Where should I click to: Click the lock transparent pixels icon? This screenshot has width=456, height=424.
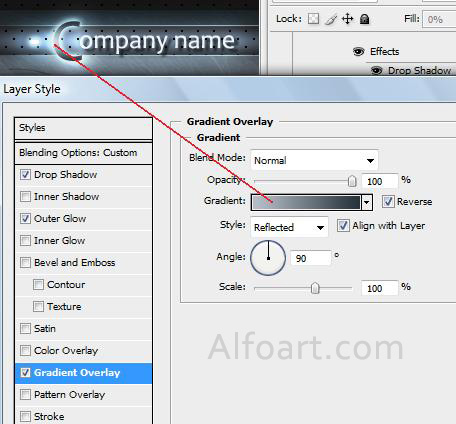pyautogui.click(x=313, y=19)
